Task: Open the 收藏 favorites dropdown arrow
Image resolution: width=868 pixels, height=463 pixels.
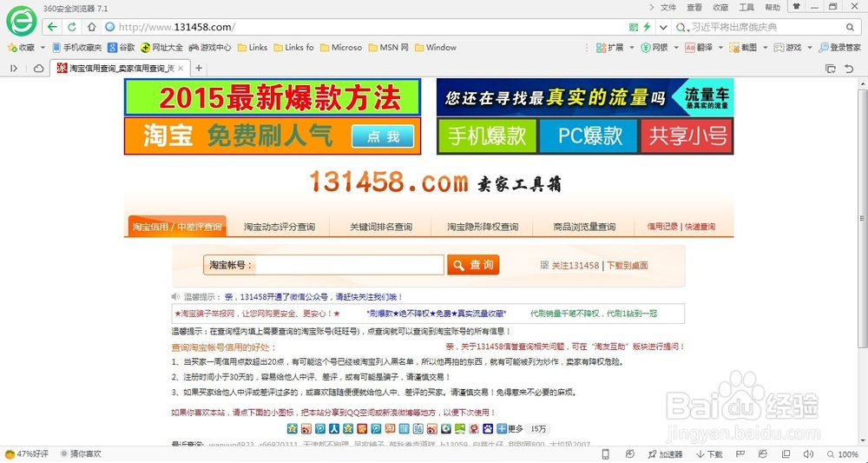Action: (43, 48)
